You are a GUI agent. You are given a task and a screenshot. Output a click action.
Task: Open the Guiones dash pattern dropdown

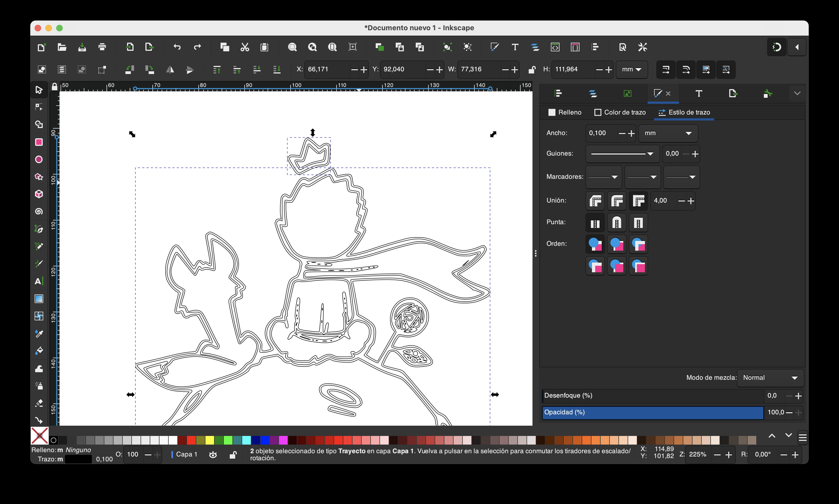(x=622, y=154)
